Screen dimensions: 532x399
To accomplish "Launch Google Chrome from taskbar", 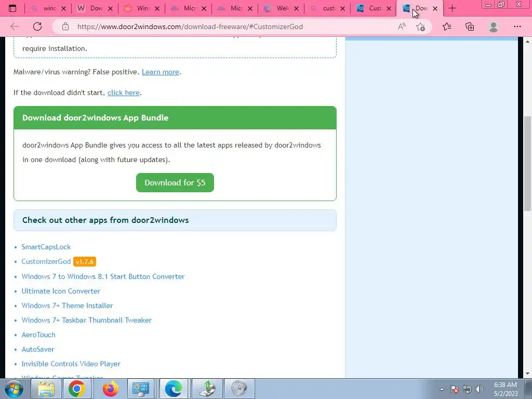I will 77,389.
